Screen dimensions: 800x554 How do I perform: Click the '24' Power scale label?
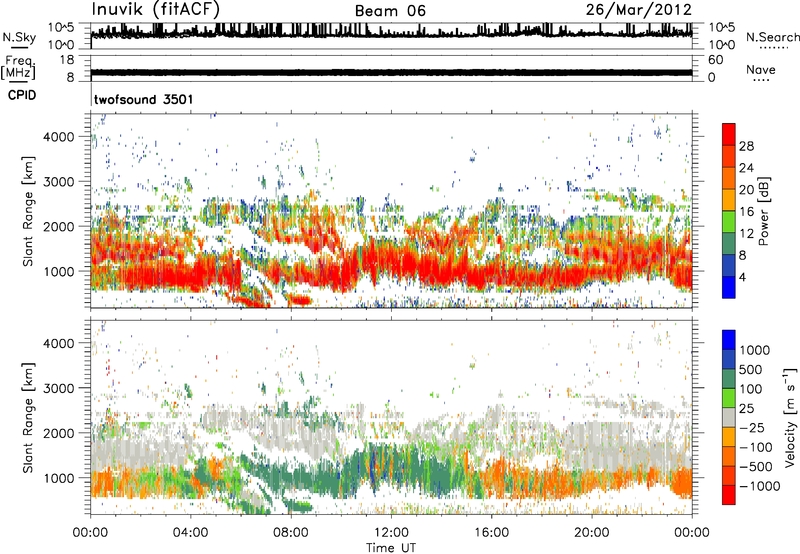point(746,168)
